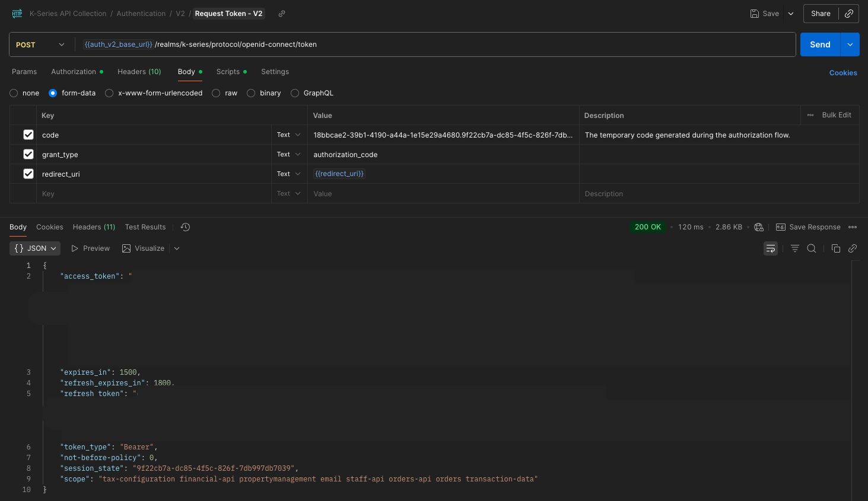Screen dimensions: 868x501
Task: Click the HTTP request icon in the breadcrumb
Action: tap(17, 13)
